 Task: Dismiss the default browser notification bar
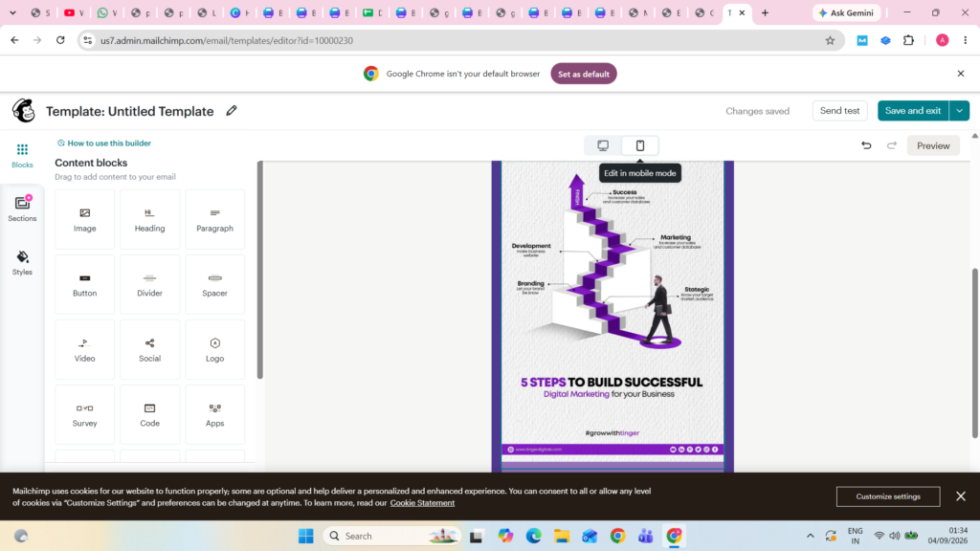(x=961, y=74)
